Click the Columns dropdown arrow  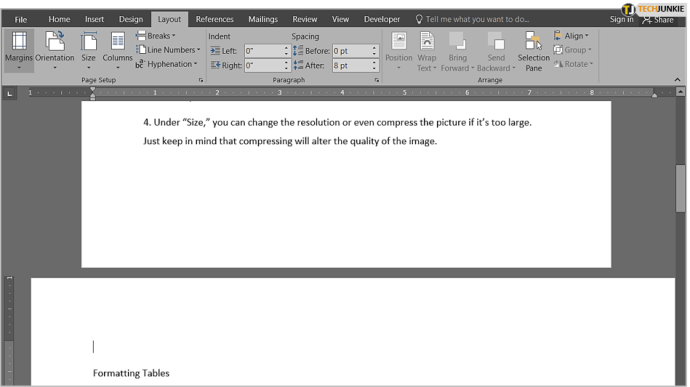click(117, 68)
